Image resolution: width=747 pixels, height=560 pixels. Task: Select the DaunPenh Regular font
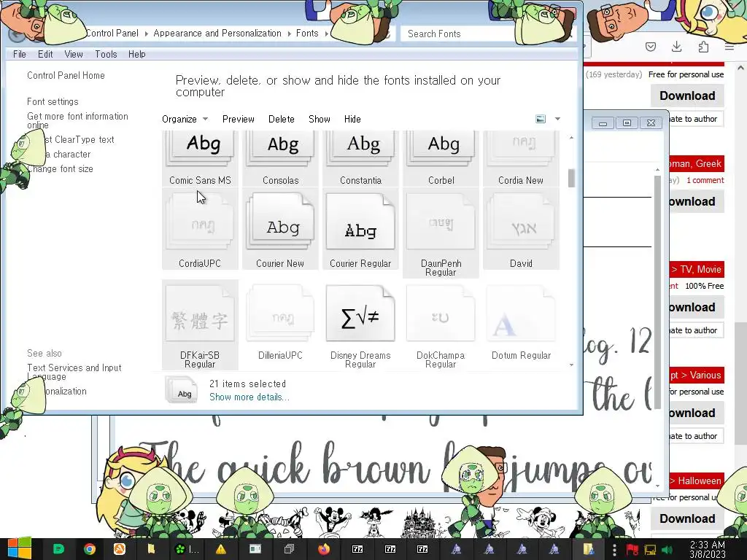click(441, 233)
